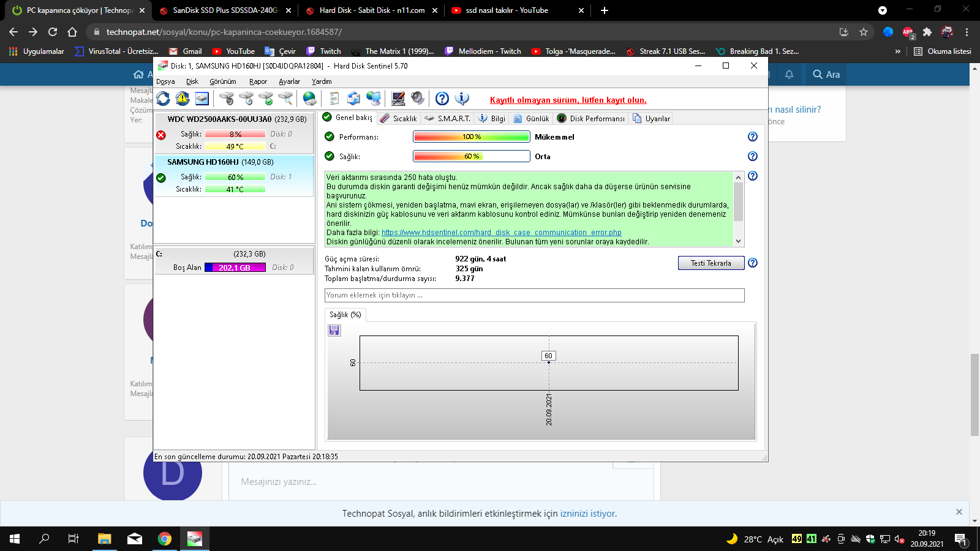Click the blue-framed disk info toolbar icon
The width and height of the screenshot is (980, 551).
pyautogui.click(x=202, y=99)
